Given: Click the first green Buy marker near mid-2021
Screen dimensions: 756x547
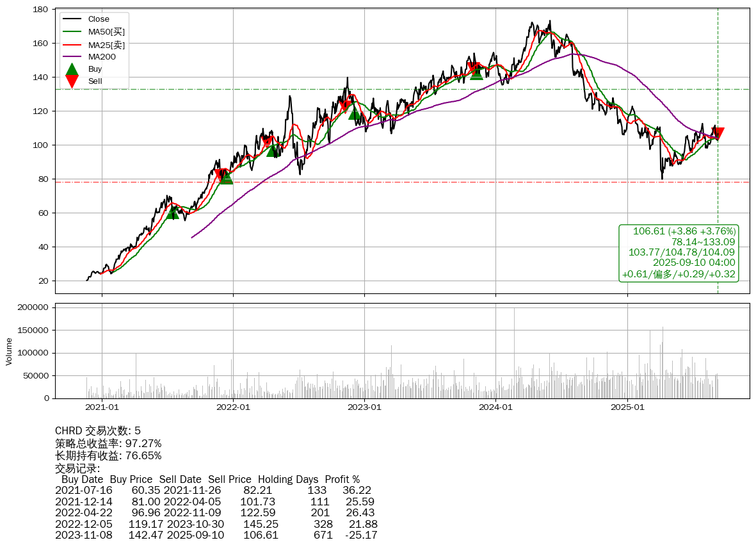Looking at the screenshot, I should click(172, 213).
